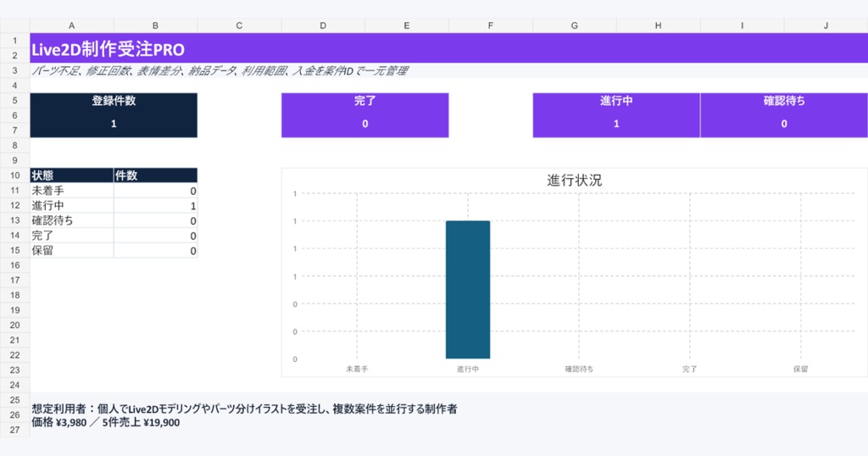
Task: Click 未着手 chart axis label
Action: [x=357, y=369]
